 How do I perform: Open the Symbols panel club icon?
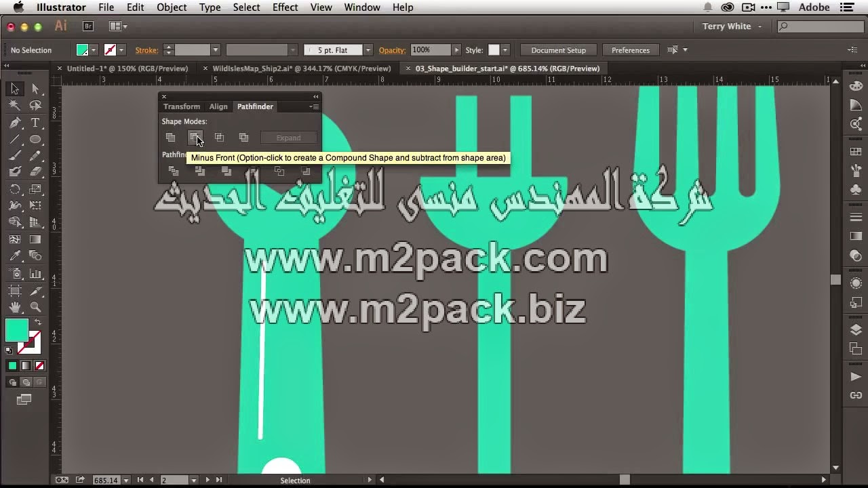[x=856, y=190]
